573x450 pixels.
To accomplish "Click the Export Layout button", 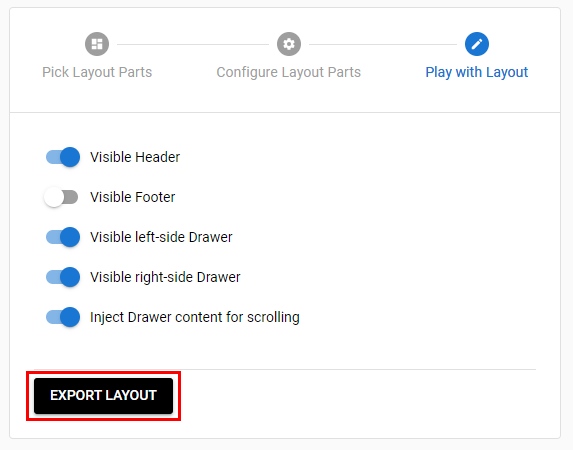I will pos(103,396).
